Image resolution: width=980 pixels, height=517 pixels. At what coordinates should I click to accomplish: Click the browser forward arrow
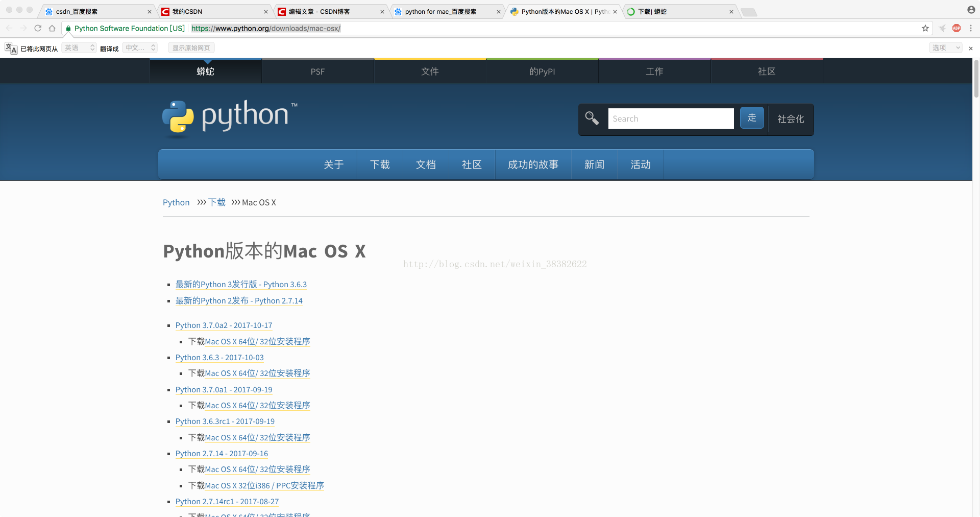pos(23,28)
